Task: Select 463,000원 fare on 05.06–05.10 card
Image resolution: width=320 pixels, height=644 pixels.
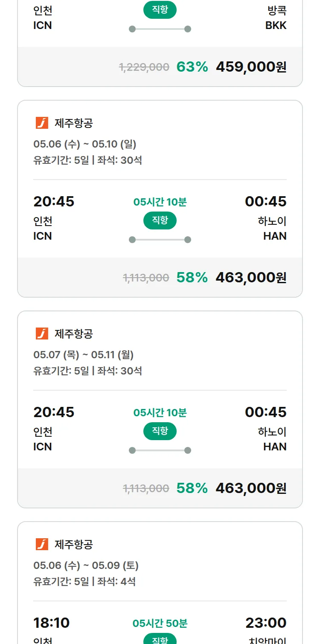Action: click(x=251, y=278)
